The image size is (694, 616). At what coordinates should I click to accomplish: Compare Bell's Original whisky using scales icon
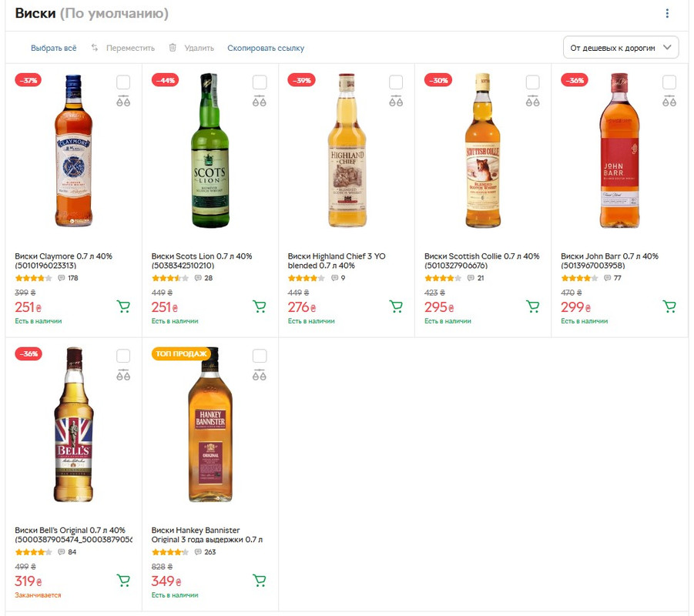tap(123, 375)
